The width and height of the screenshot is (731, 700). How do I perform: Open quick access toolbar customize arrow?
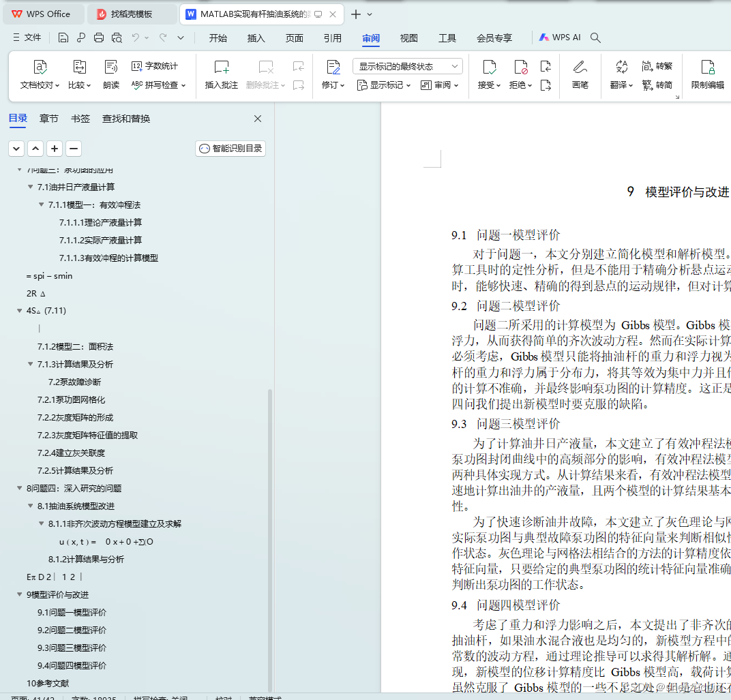tap(181, 37)
